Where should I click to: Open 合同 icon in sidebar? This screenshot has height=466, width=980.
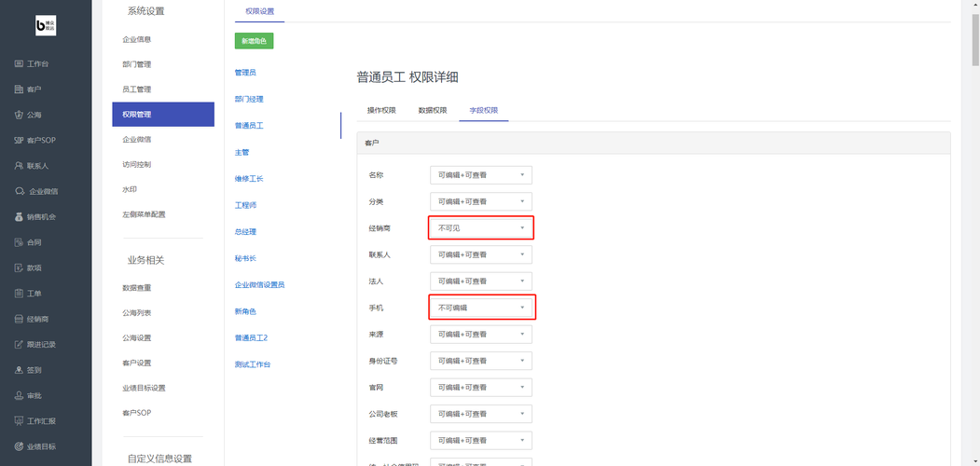[19, 242]
